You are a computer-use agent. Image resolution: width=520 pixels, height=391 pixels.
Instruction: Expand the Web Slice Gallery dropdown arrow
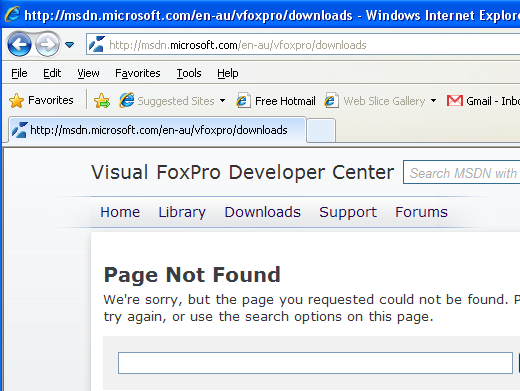pos(433,100)
